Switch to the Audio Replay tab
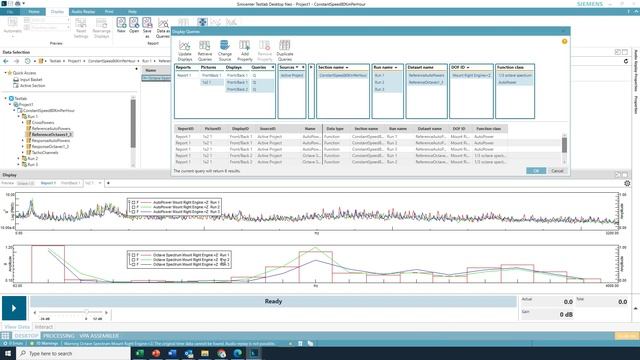Viewport: 640px width, 360px height. click(x=83, y=12)
